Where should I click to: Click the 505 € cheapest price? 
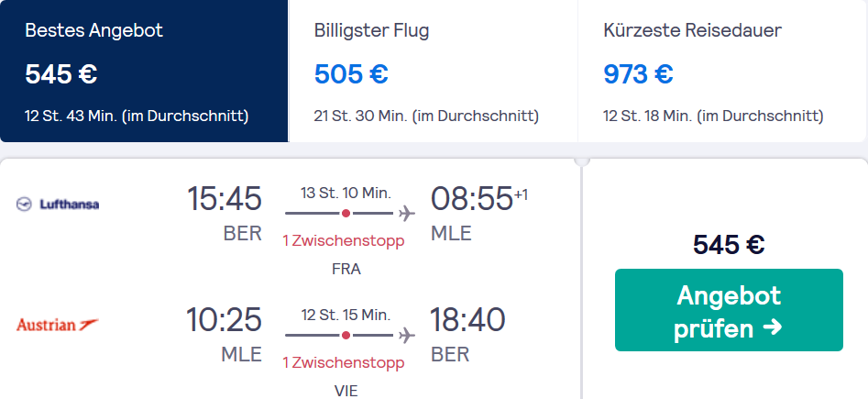point(351,73)
